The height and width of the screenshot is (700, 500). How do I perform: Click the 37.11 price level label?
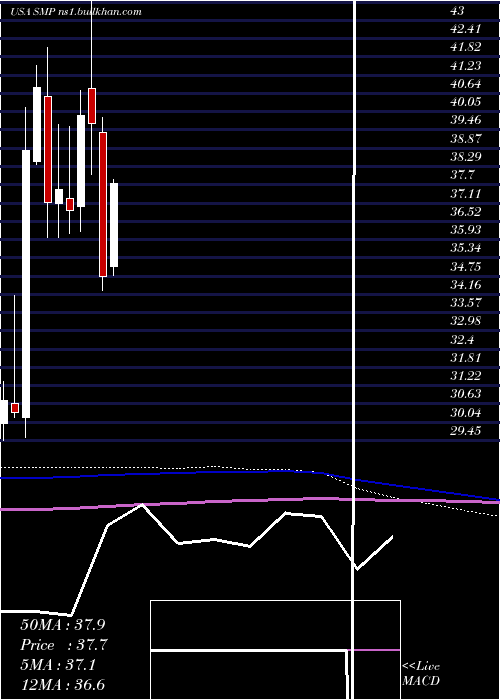point(466,193)
